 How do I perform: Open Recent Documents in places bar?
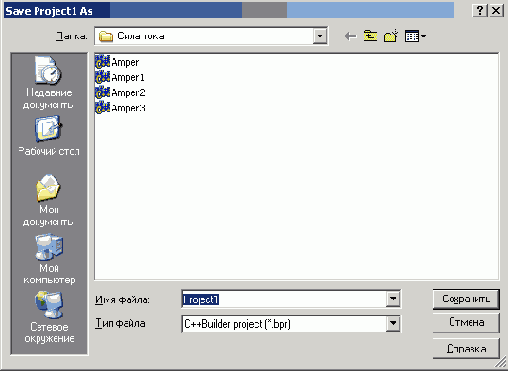[x=49, y=83]
